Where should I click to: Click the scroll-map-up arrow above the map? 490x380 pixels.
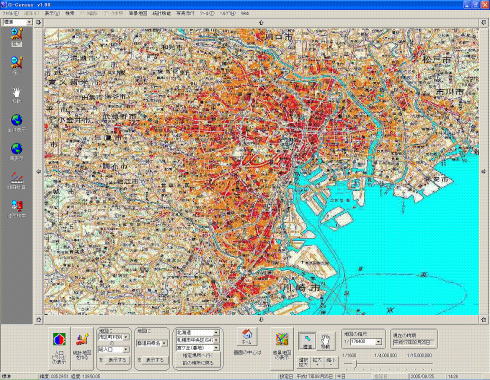[x=261, y=23]
